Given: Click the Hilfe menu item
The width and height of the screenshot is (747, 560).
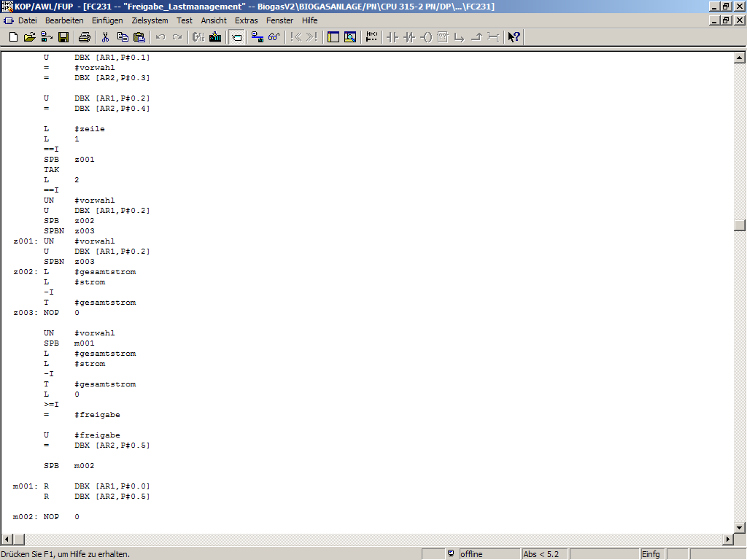Looking at the screenshot, I should point(310,20).
